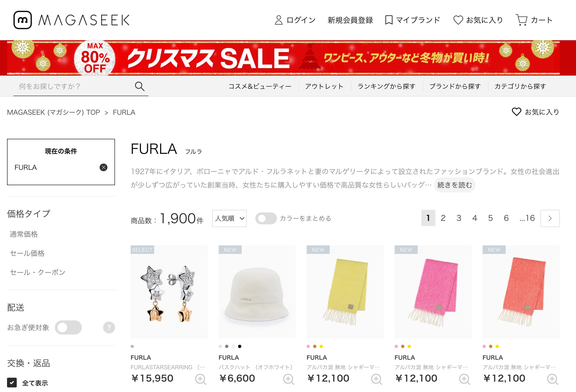Viewport: 576px width, 392px height.
Task: Expand brand description with 続きを読む
Action: [455, 185]
